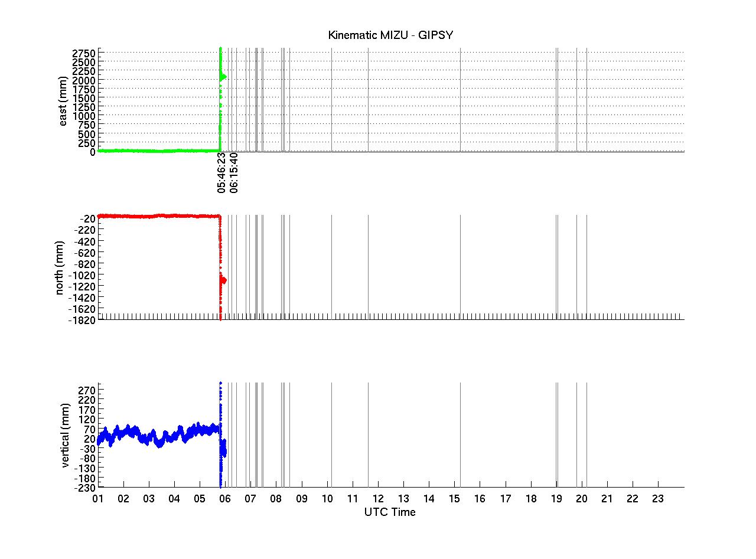756x559 pixels.
Task: Click the green east trace near hour 03
Action: point(149,151)
